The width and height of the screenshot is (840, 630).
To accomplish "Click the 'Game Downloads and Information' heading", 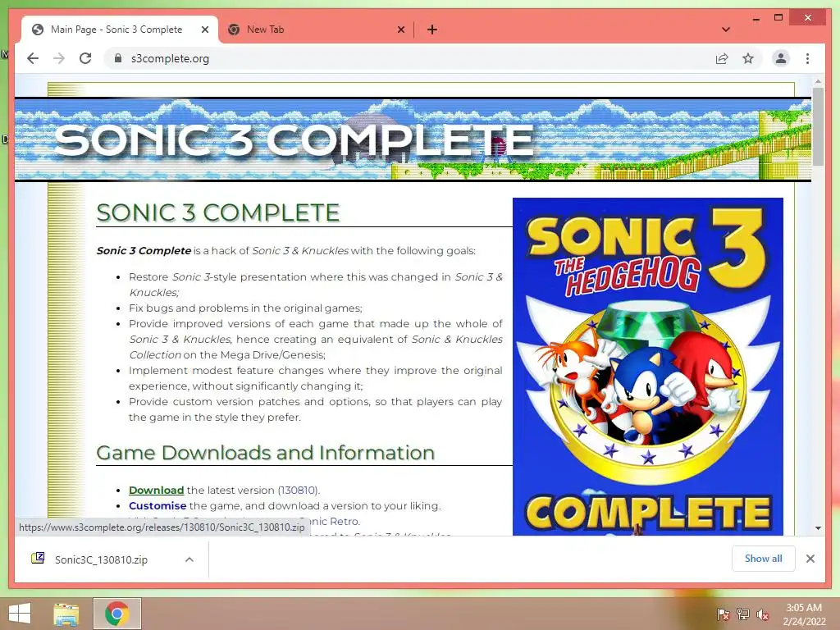I will click(x=265, y=453).
